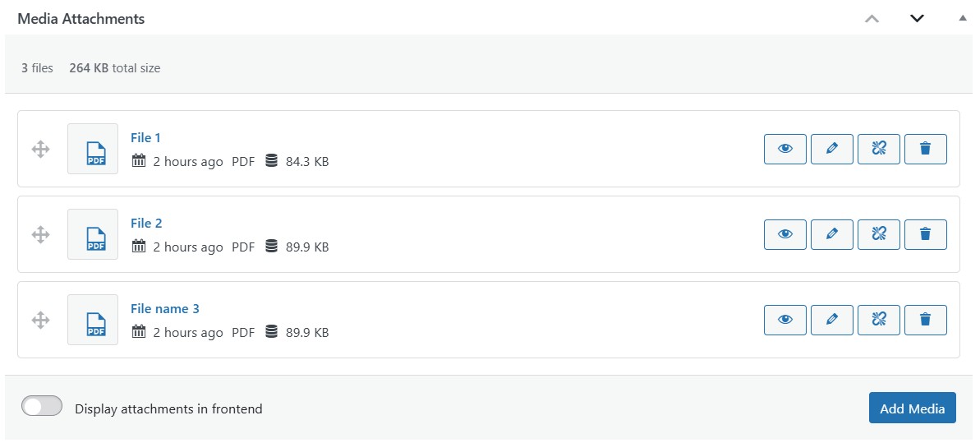This screenshot has width=980, height=443.
Task: Click the move handle icon for File 1
Action: pos(40,149)
